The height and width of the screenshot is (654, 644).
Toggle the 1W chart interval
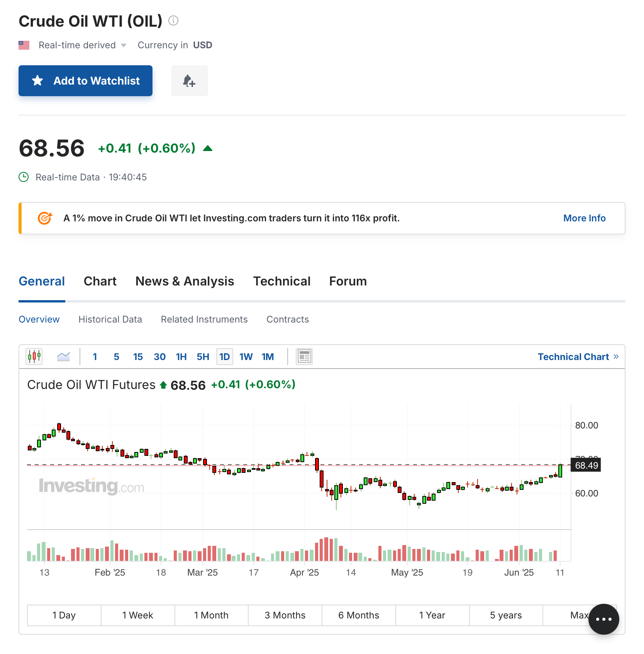246,357
